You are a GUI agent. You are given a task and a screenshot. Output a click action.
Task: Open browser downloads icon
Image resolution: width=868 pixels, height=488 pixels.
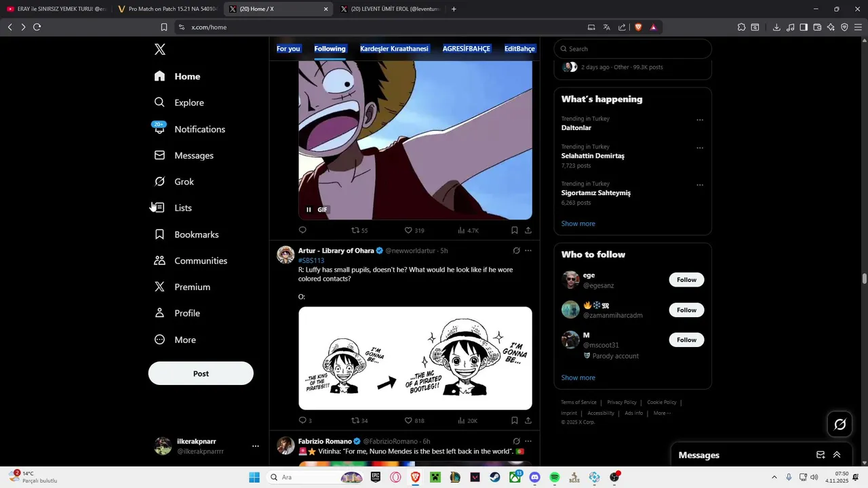pos(776,27)
